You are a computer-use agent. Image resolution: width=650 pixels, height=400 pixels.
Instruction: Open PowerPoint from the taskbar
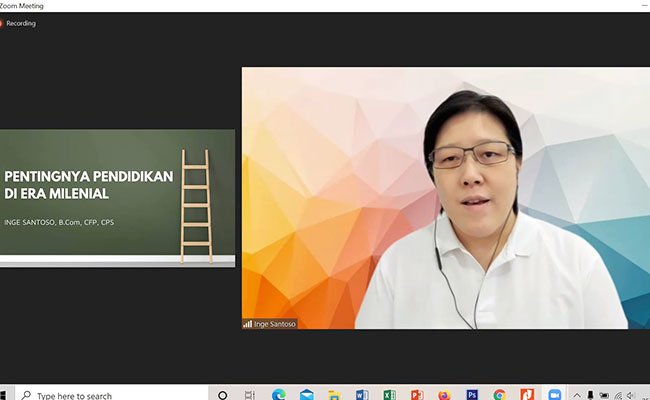click(x=417, y=394)
